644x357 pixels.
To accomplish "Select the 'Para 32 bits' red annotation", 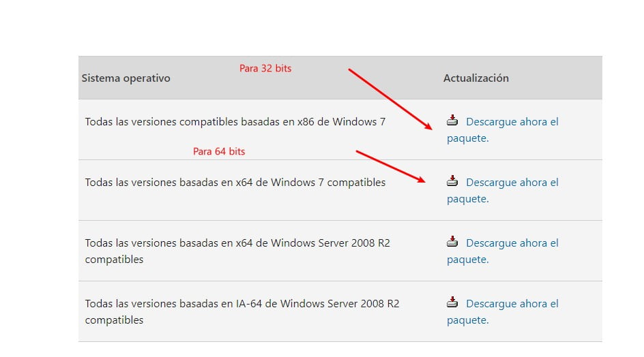I will (x=265, y=68).
